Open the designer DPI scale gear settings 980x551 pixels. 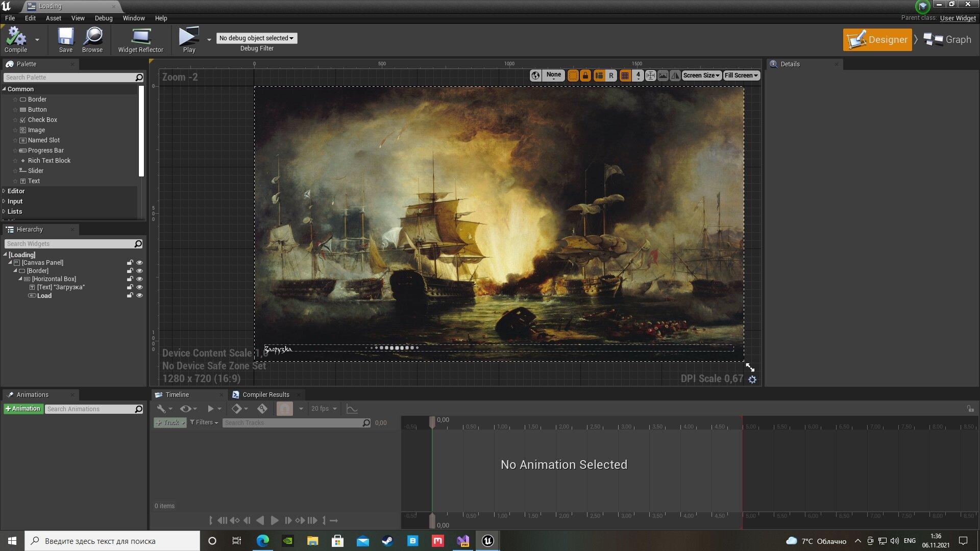coord(752,379)
